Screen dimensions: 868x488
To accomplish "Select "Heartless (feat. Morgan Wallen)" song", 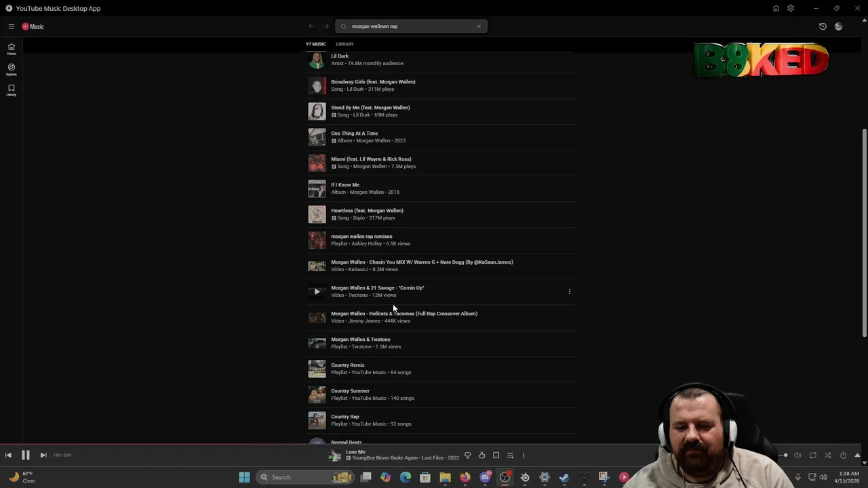I will 443,214.
